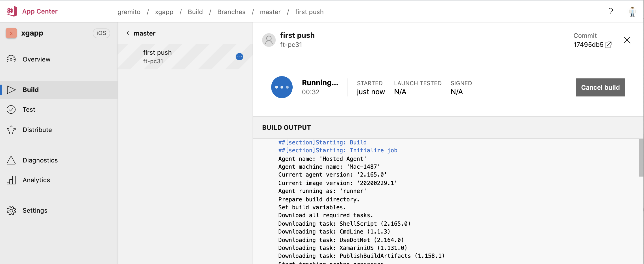Click log line Downloading task ShellScript
This screenshot has width=644, height=264.
point(344,224)
